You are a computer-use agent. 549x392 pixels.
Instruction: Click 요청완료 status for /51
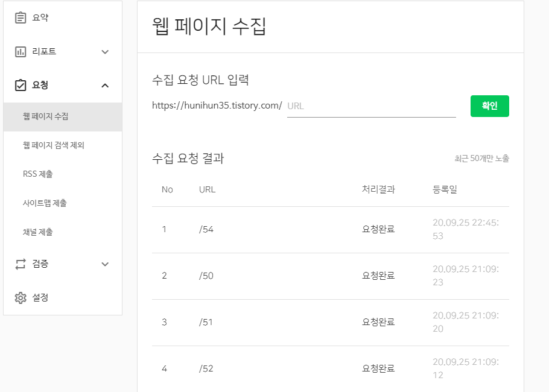[x=378, y=322]
